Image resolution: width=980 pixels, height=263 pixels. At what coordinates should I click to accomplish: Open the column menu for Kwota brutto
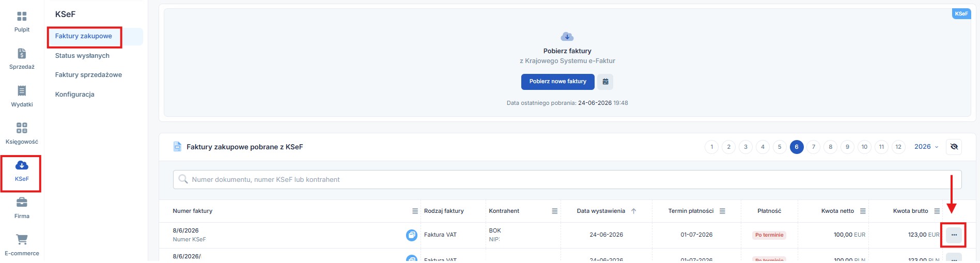click(x=937, y=211)
